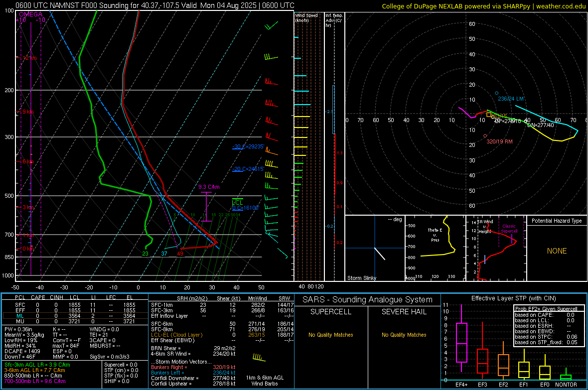Click the '9 km' height marker

28,112
